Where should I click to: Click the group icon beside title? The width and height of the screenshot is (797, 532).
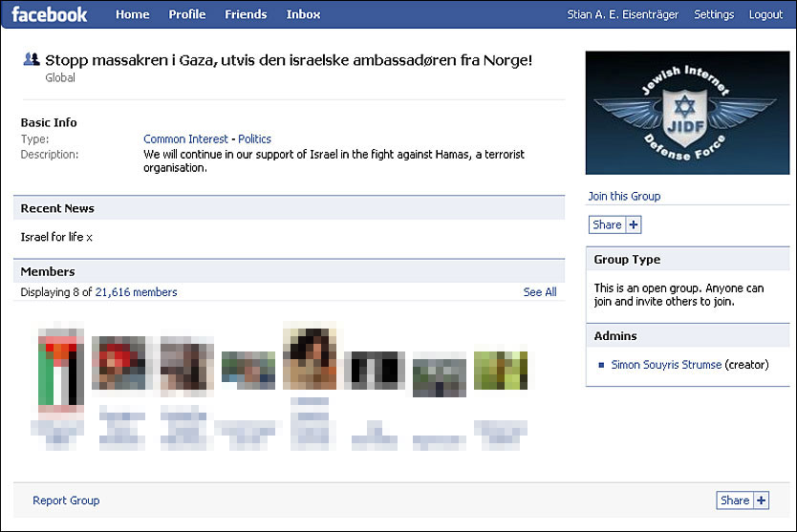(x=31, y=60)
